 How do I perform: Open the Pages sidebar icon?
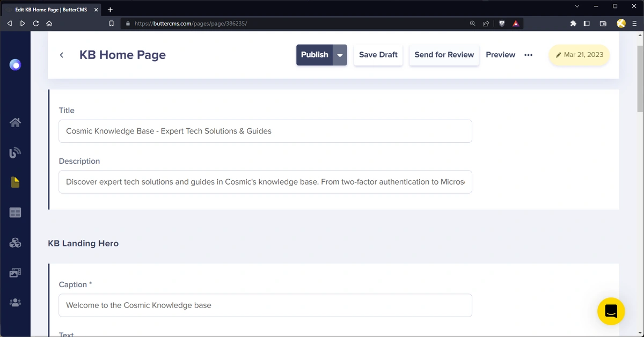coord(15,182)
